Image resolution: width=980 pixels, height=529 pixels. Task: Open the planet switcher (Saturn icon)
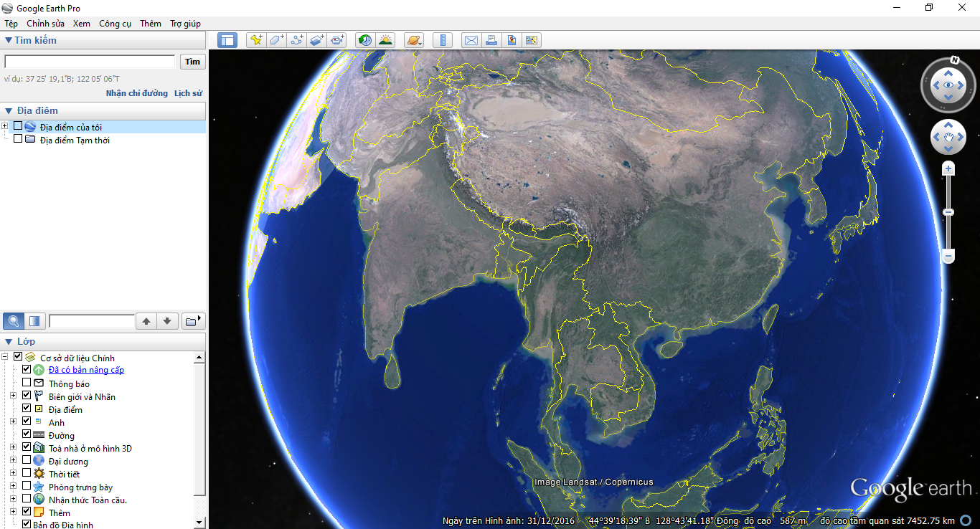pyautogui.click(x=414, y=40)
